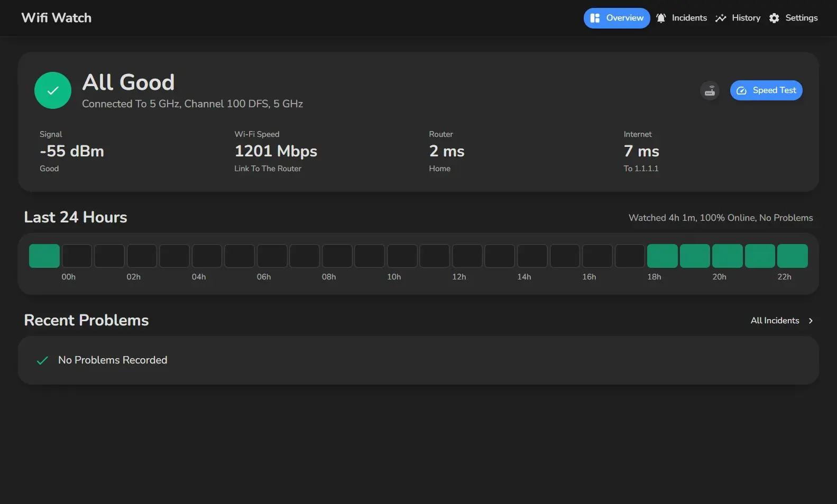The width and height of the screenshot is (837, 504).
Task: Click the router icon button beside Speed Test
Action: 710,90
